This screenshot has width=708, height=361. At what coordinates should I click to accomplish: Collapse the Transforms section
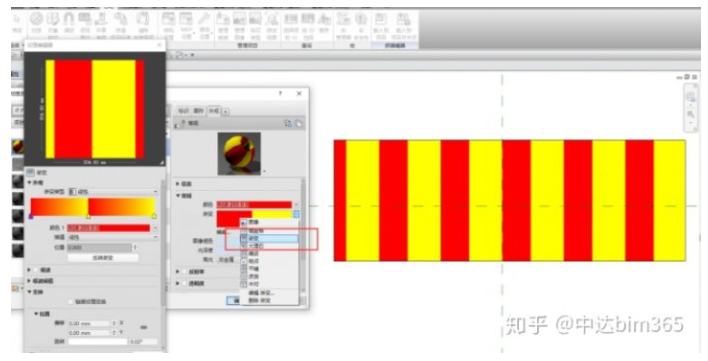(x=30, y=292)
